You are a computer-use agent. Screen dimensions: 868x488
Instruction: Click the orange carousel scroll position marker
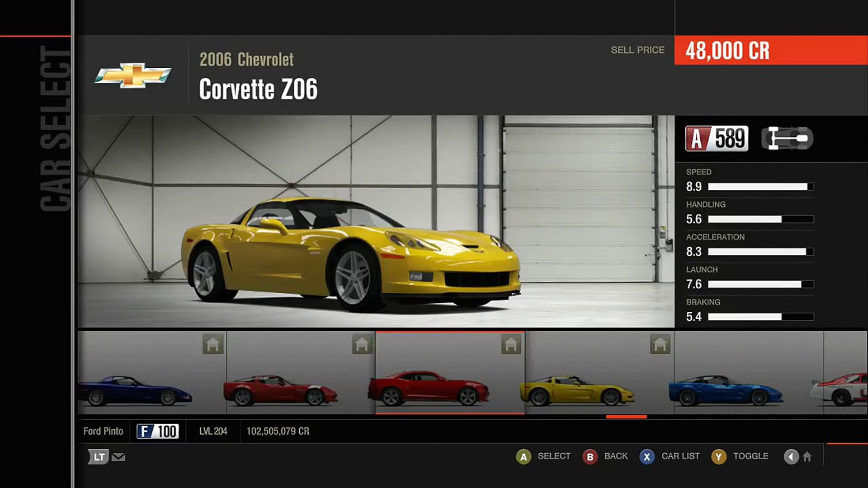(626, 417)
